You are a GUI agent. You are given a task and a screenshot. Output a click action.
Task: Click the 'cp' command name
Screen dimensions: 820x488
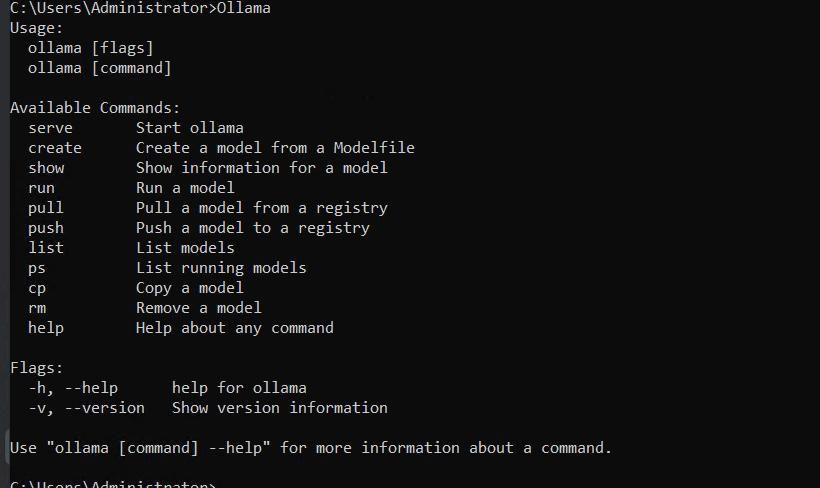pos(37,288)
